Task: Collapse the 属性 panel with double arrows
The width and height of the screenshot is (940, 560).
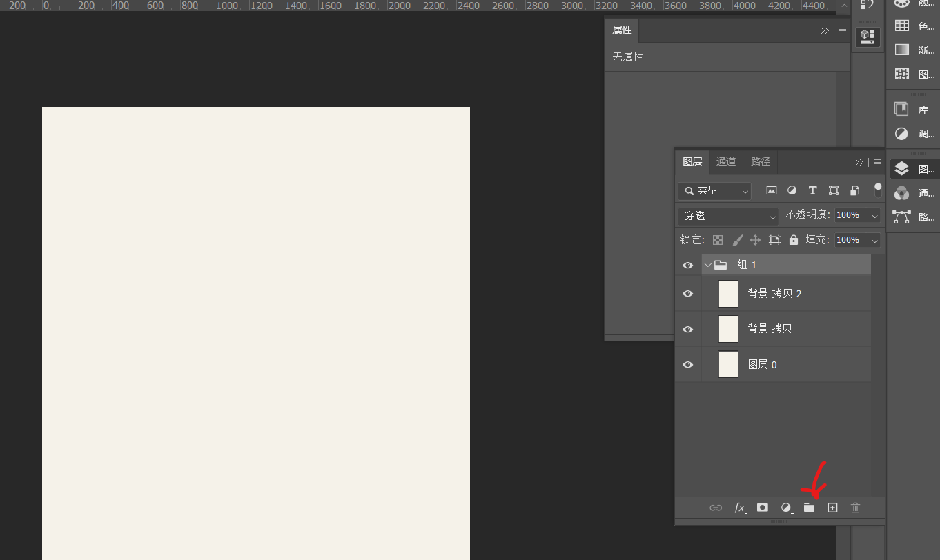Action: pos(825,30)
